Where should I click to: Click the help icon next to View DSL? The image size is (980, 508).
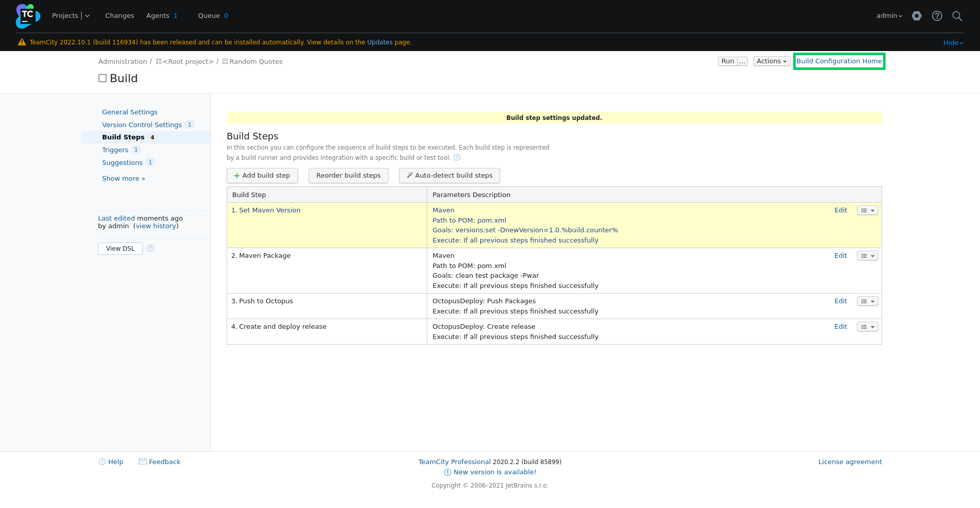pyautogui.click(x=151, y=248)
